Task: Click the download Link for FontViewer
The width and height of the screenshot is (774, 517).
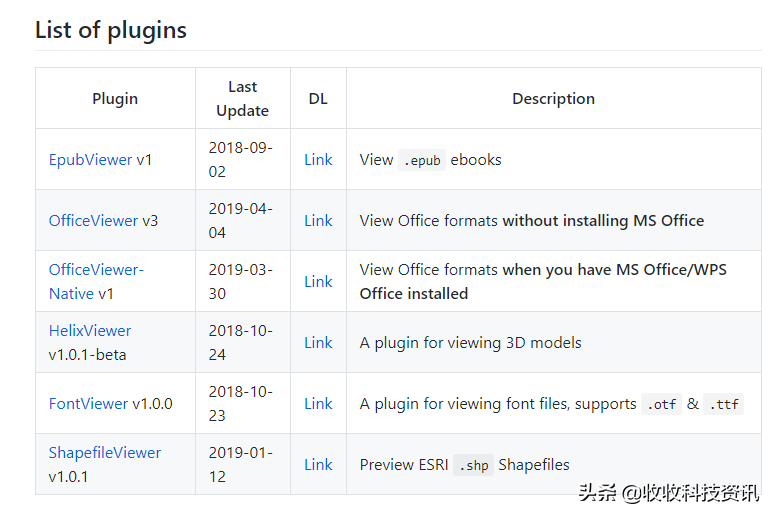Action: click(318, 403)
